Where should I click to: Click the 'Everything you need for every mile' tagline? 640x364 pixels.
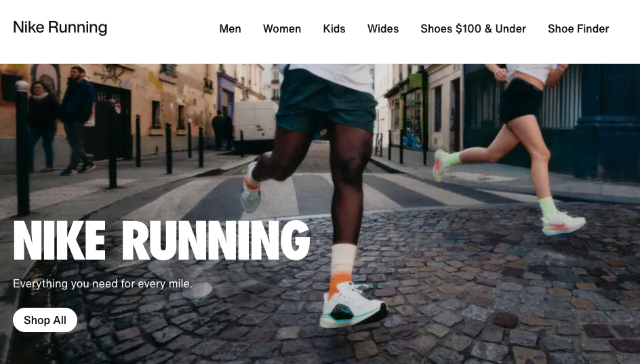coord(102,283)
